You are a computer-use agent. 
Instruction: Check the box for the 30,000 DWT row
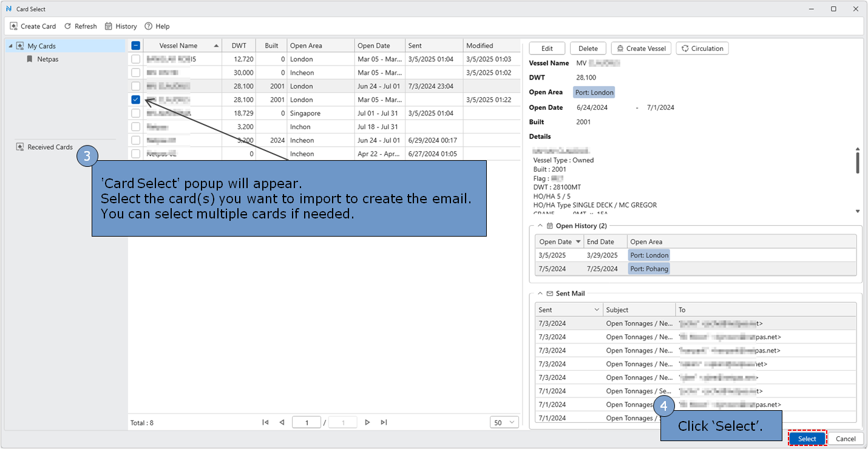click(x=136, y=73)
